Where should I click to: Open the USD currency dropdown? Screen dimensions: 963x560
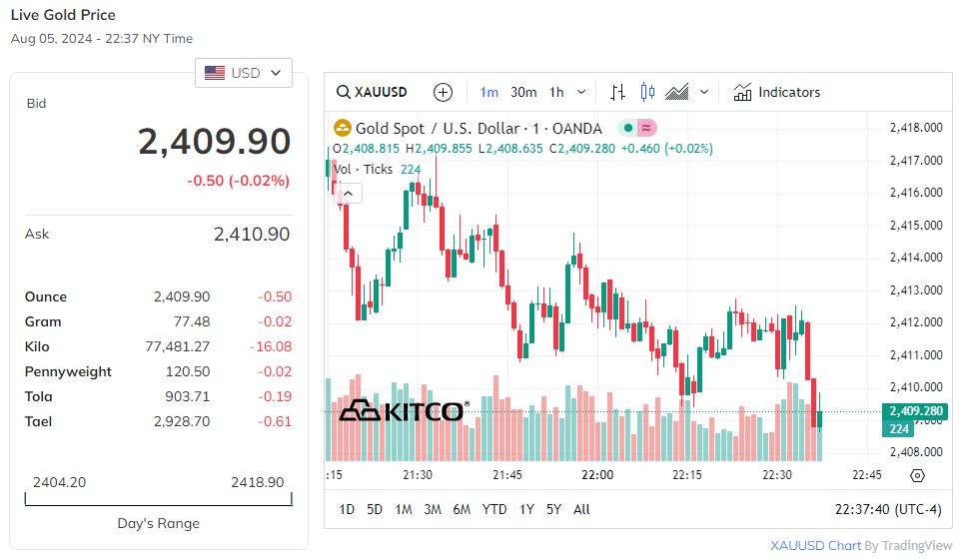[244, 73]
